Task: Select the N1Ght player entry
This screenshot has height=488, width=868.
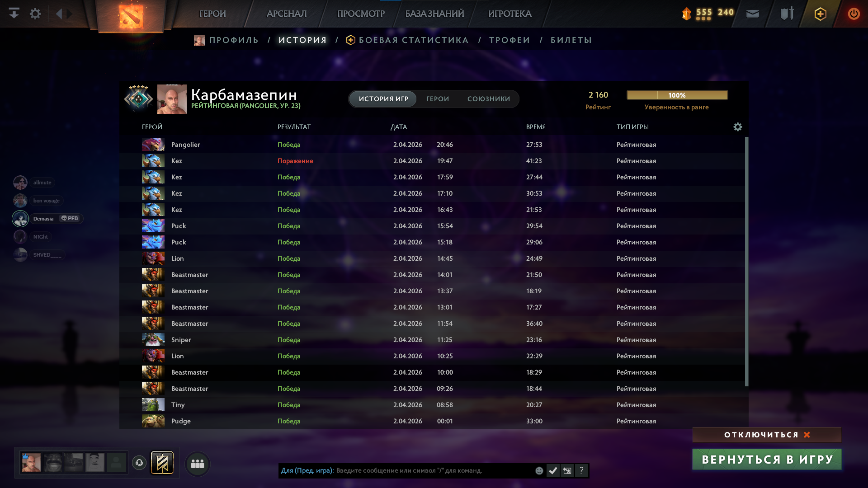Action: 32,237
